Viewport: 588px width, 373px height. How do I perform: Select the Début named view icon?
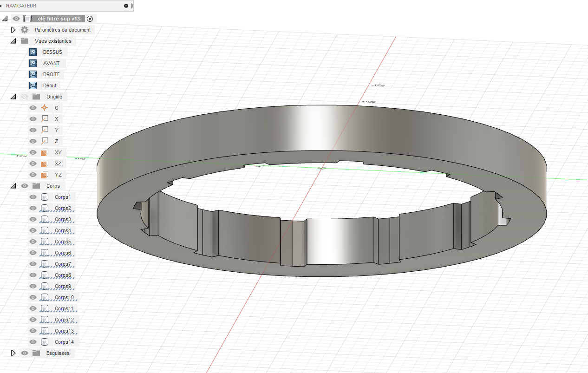33,85
